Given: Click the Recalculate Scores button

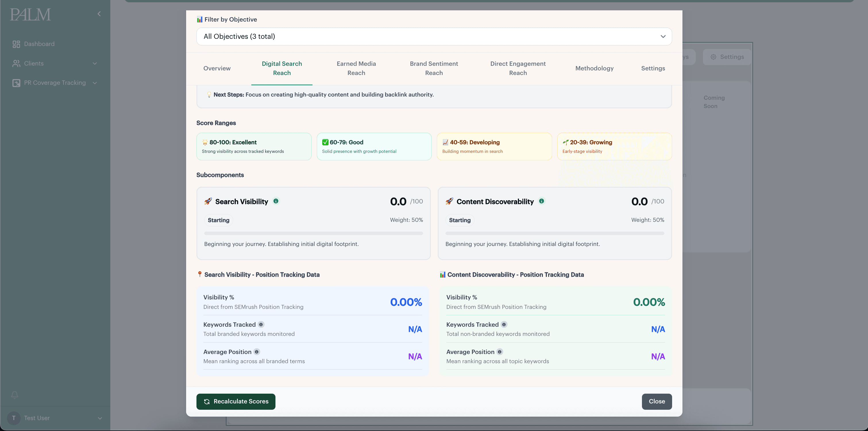Looking at the screenshot, I should click(236, 402).
